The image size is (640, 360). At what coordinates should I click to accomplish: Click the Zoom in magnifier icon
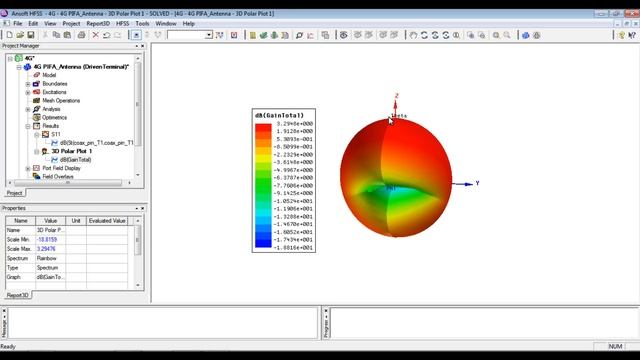496,36
